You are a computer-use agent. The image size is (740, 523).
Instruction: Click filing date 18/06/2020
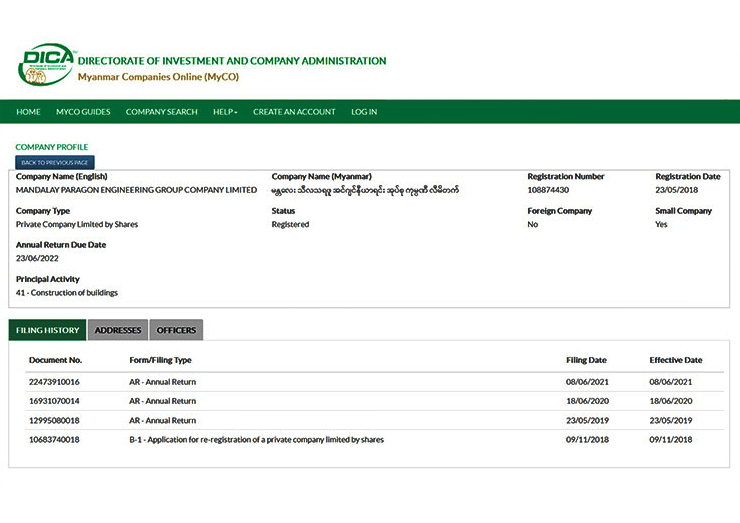coord(588,401)
